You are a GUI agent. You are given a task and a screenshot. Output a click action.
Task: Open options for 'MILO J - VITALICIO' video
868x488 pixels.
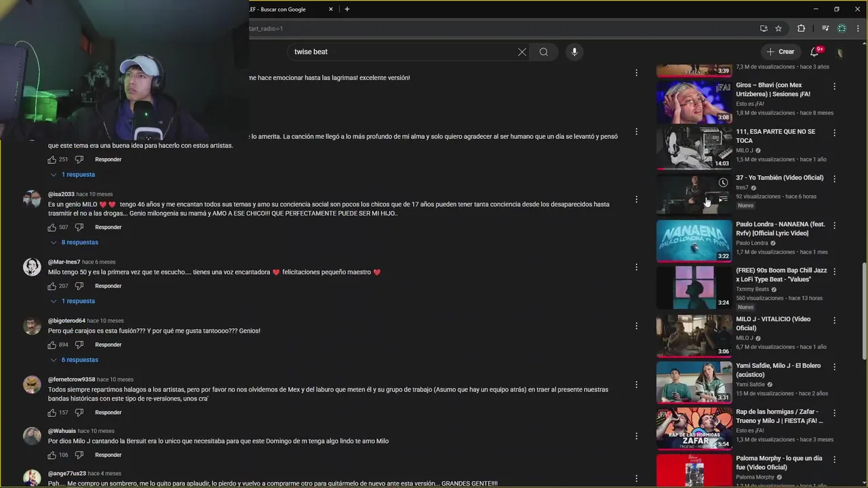coord(834,321)
